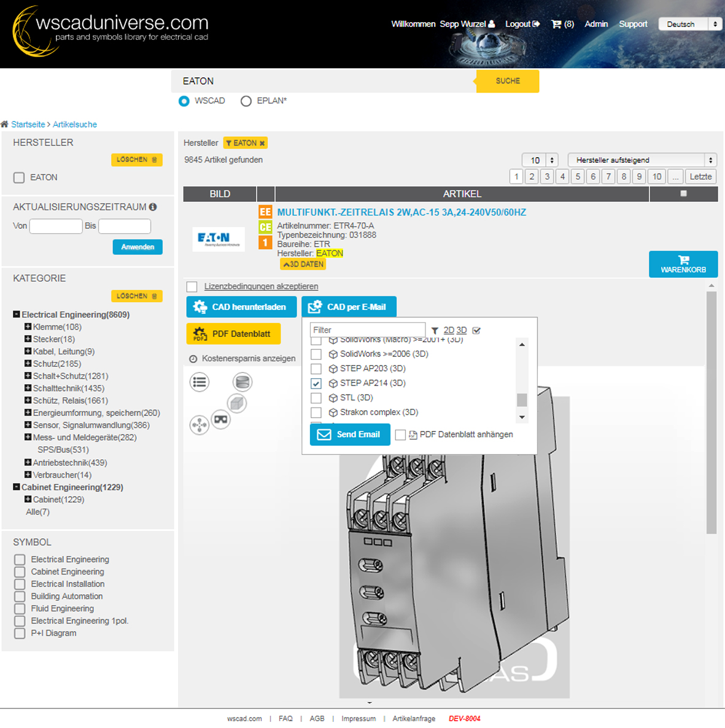725x728 pixels.
Task: Click the move/pan arrows icon in viewer
Action: click(200, 425)
